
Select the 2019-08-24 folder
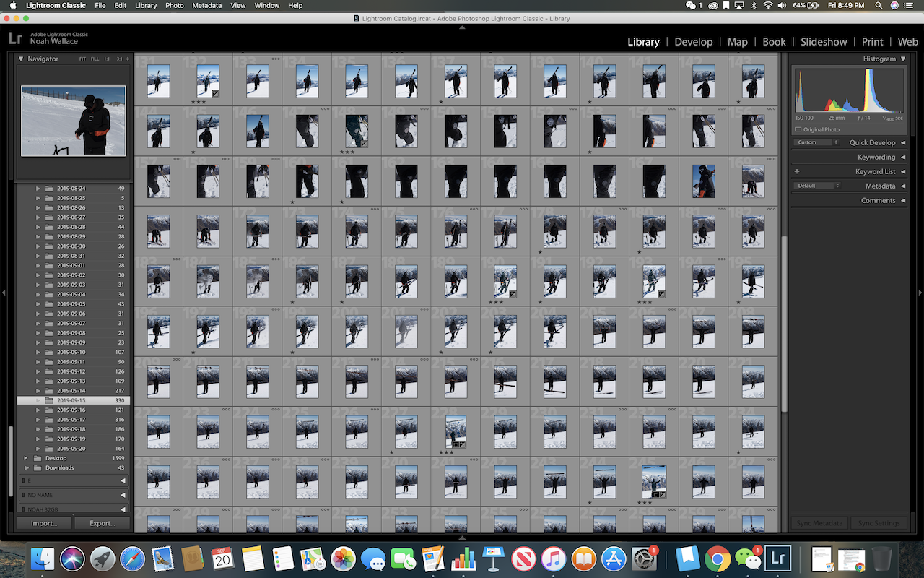(x=73, y=188)
